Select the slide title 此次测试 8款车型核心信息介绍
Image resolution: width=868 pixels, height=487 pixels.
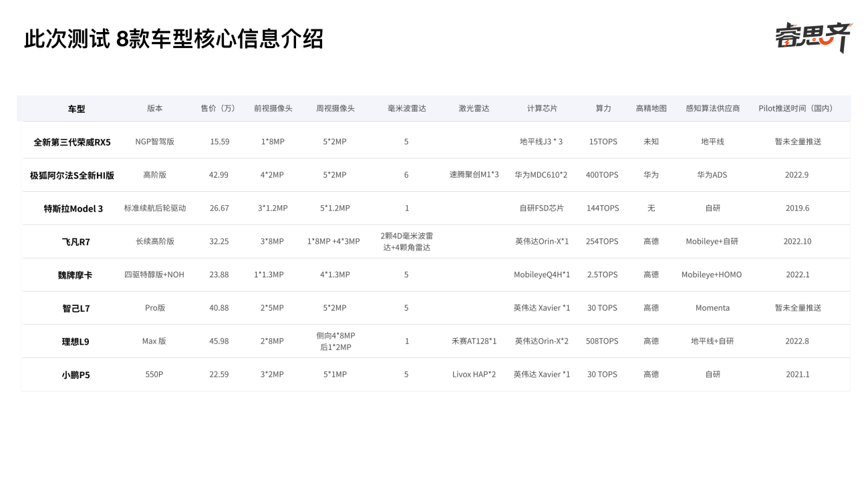174,39
